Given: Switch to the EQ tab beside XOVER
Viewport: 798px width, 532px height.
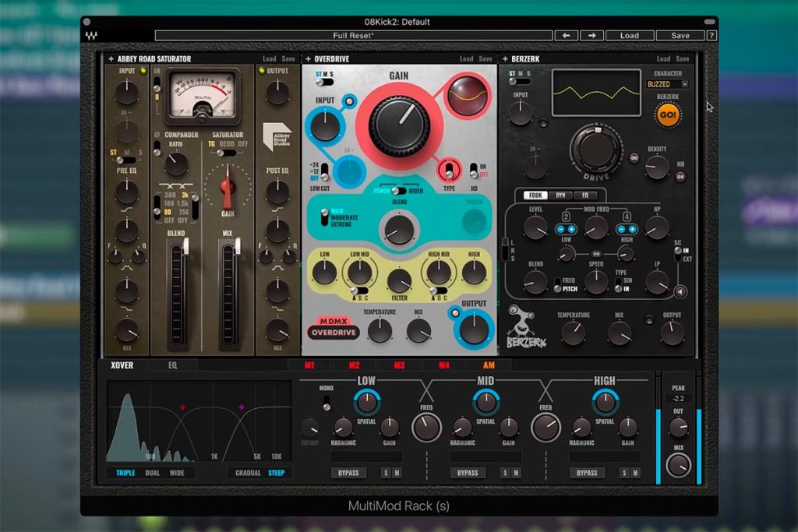Looking at the screenshot, I should pos(172,365).
